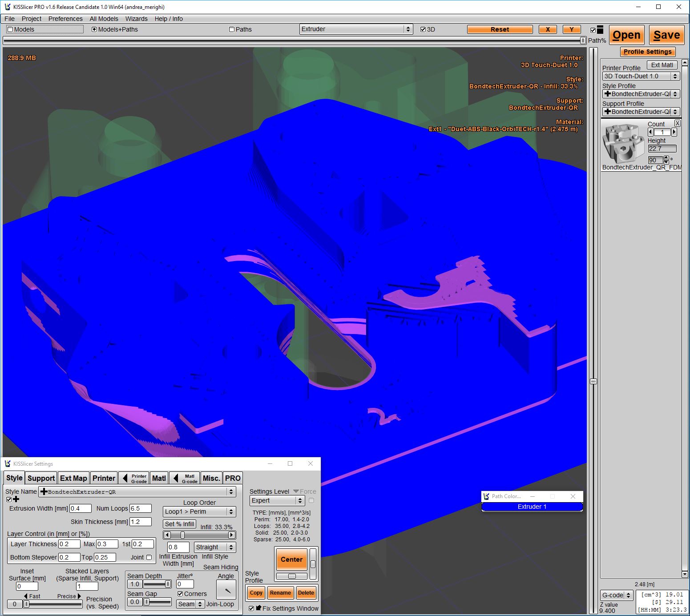The height and width of the screenshot is (616, 690).
Task: Click the Seam Gap slider
Action: tap(157, 602)
